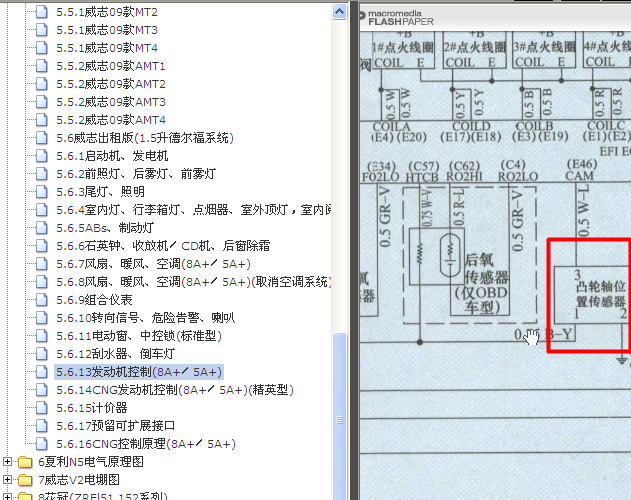Open 5.6.8 page with 取消空调系统
Screen dimensions: 631x500
193,282
